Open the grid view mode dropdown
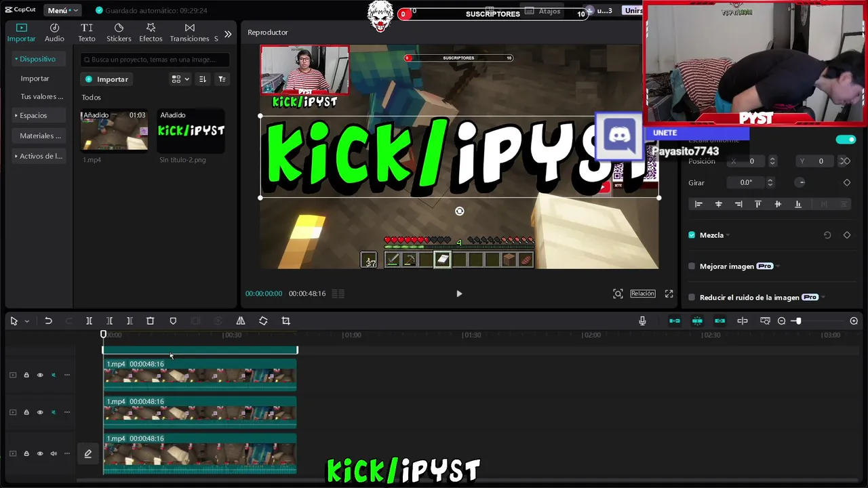The width and height of the screenshot is (868, 488). tap(180, 79)
